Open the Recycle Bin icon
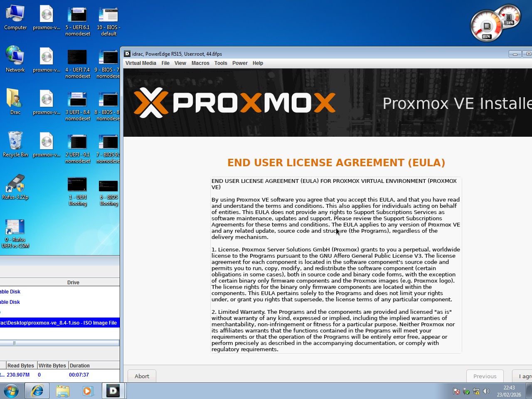532x399 pixels. coord(15,144)
